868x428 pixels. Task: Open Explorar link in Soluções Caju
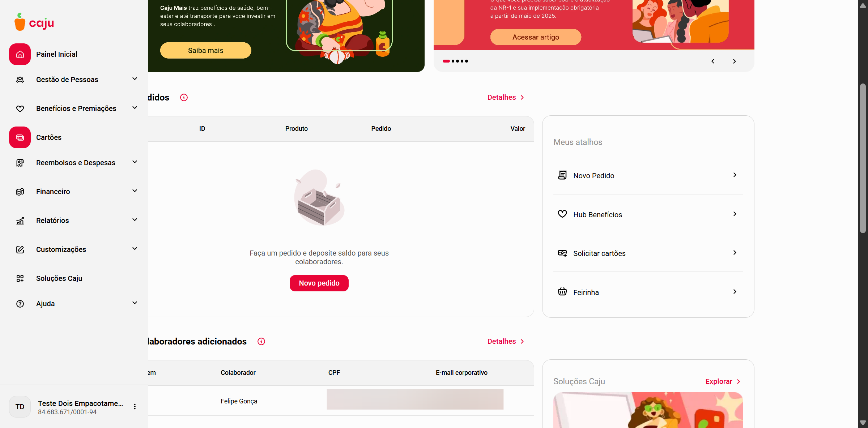(x=723, y=381)
